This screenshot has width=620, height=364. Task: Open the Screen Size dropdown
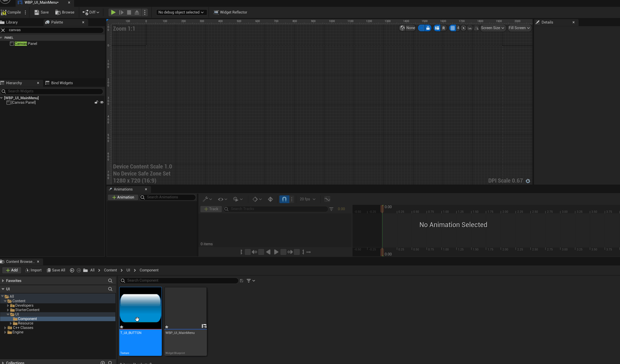(x=492, y=28)
